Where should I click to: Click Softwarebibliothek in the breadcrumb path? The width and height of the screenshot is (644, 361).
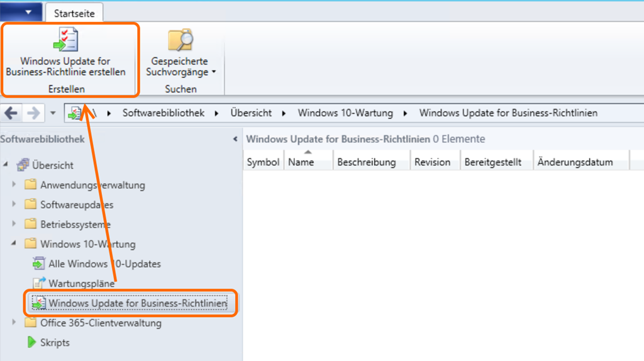click(x=163, y=113)
